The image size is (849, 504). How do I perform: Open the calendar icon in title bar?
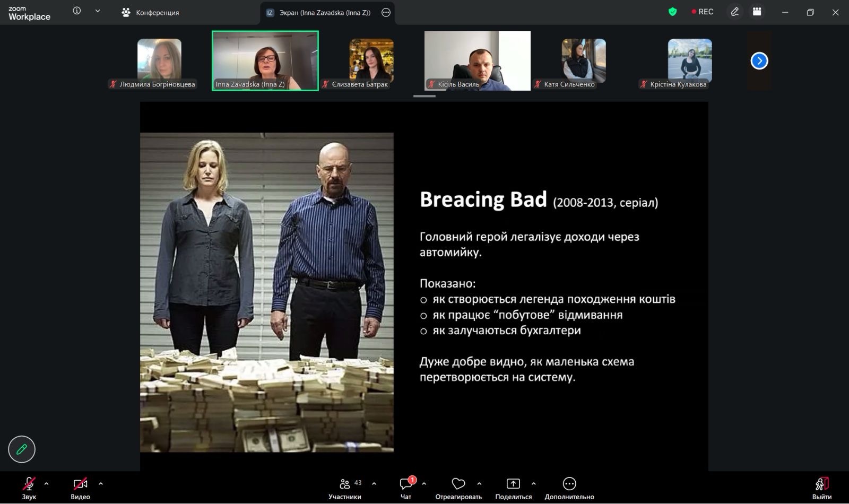click(x=757, y=12)
